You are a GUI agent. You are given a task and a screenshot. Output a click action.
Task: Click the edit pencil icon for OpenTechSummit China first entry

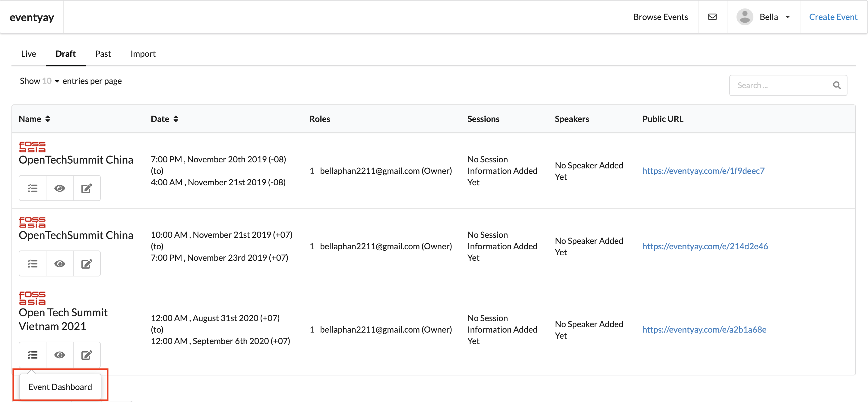(x=86, y=187)
